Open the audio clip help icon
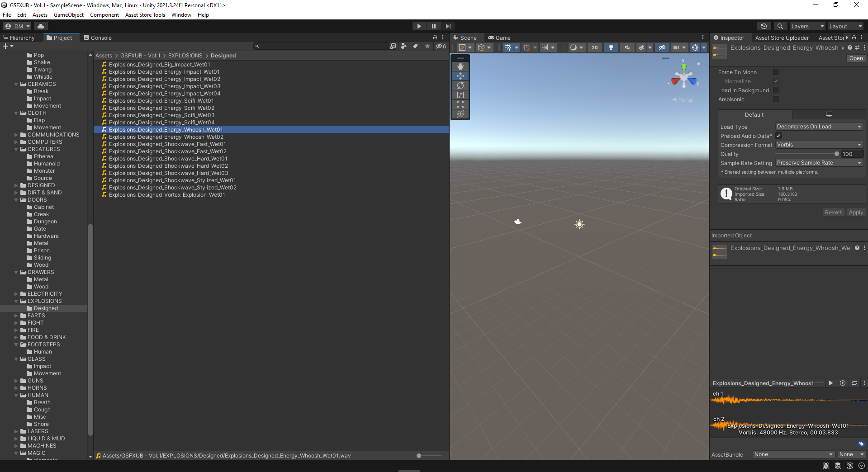Image resolution: width=868 pixels, height=472 pixels. coord(850,47)
